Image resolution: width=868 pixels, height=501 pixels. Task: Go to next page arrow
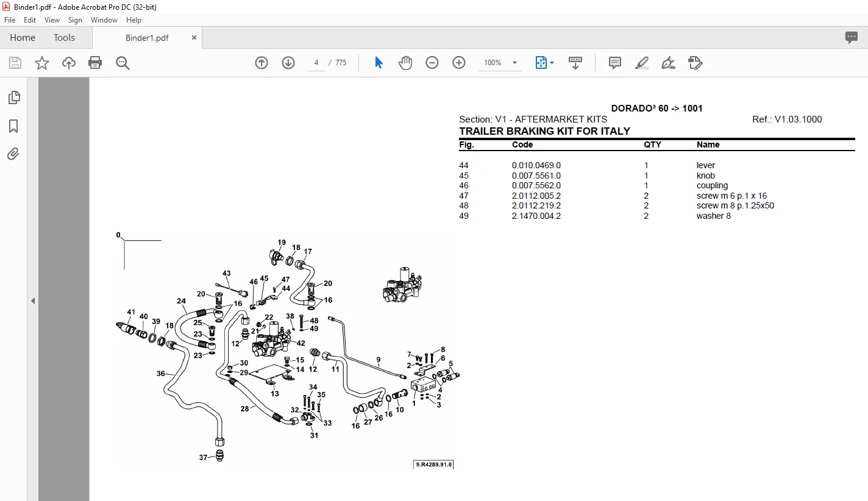tap(288, 63)
